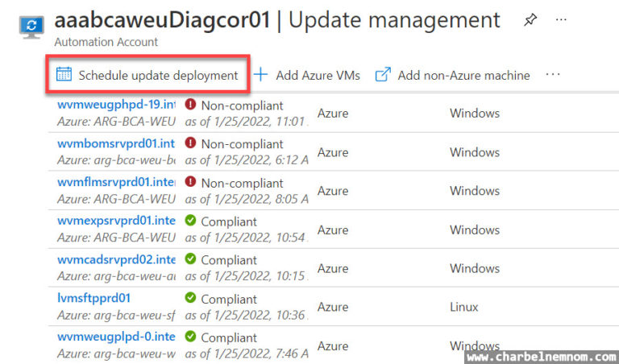Image resolution: width=619 pixels, height=364 pixels.
Task: Click the red alert icon for wvmbomsrvprd01
Action: (x=191, y=143)
